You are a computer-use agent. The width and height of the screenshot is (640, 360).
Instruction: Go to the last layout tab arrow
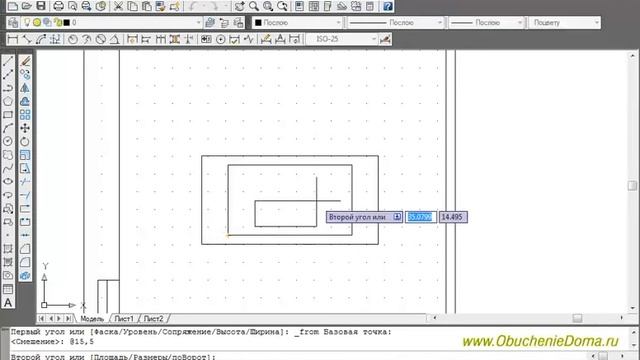[69, 318]
